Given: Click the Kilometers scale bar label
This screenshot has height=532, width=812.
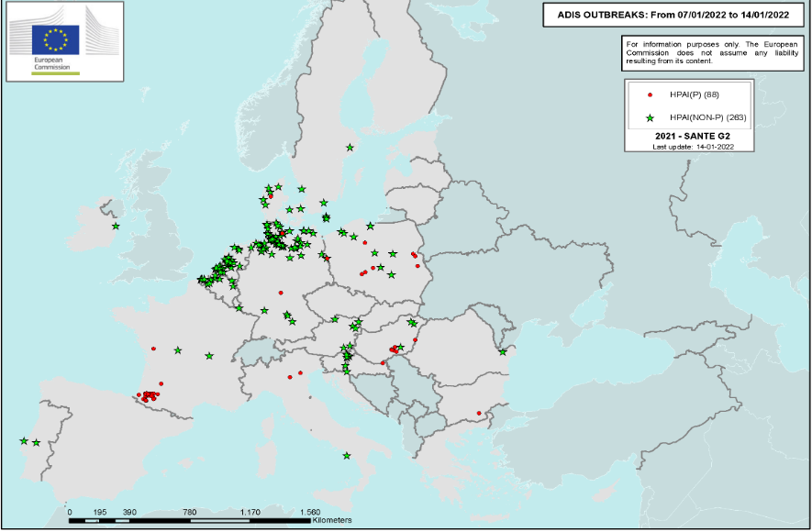Looking at the screenshot, I should pos(331,520).
